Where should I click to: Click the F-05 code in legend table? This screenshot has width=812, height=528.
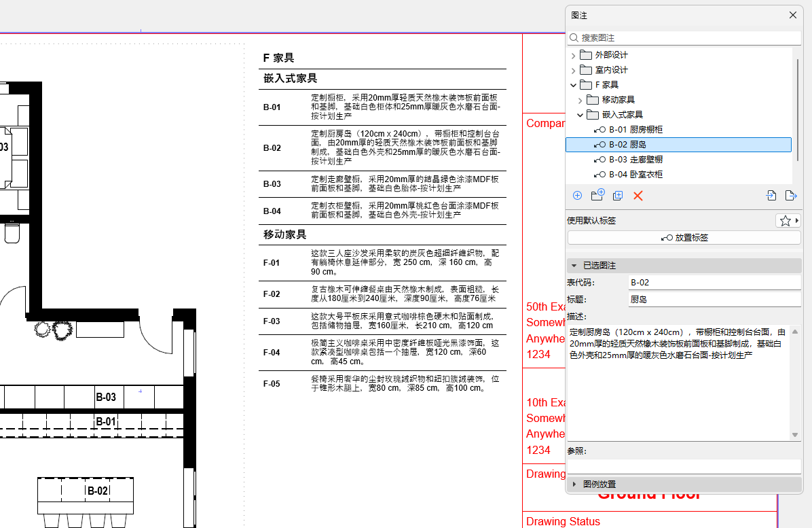[x=272, y=384]
